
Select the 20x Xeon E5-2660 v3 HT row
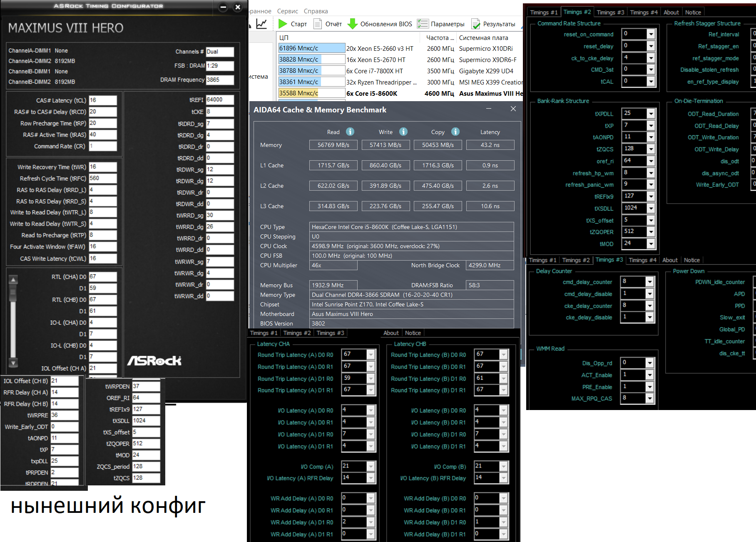[400, 49]
